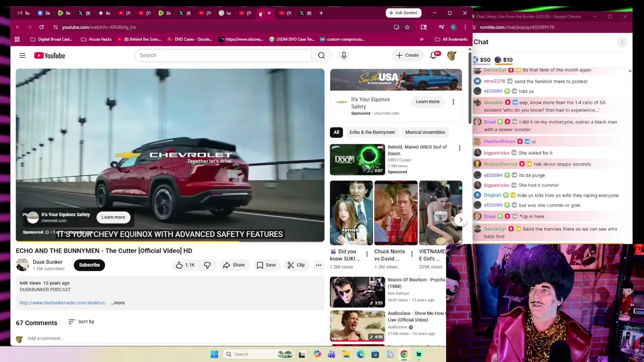
Task: Open File Explorer from the taskbar
Action: pyautogui.click(x=346, y=354)
